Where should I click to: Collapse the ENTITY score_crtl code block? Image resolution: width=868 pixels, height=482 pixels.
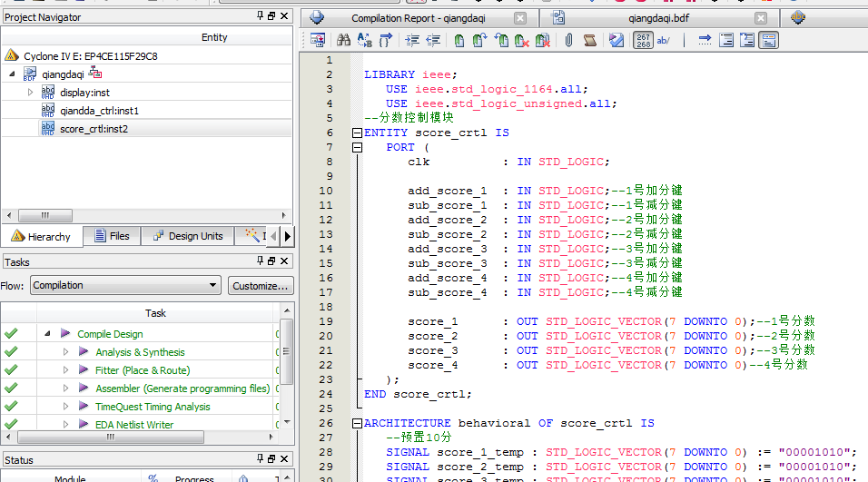357,133
